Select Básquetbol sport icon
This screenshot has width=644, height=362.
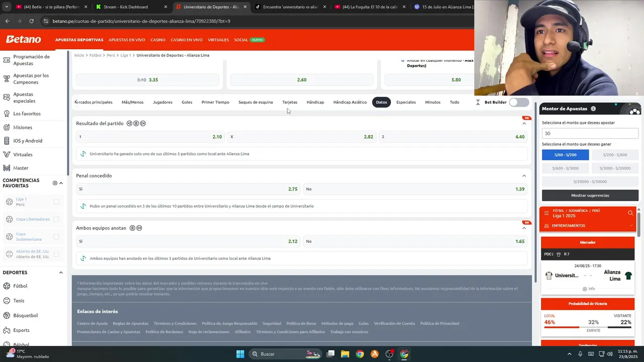(x=7, y=315)
